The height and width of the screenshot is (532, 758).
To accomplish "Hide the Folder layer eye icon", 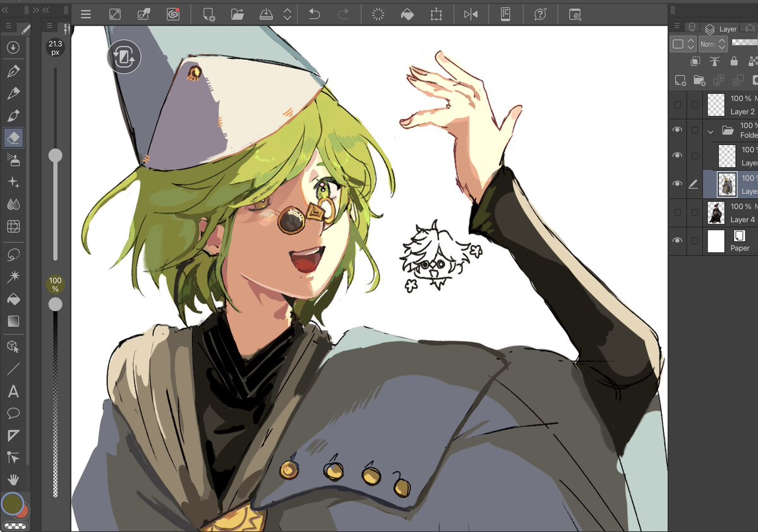I will click(x=678, y=130).
